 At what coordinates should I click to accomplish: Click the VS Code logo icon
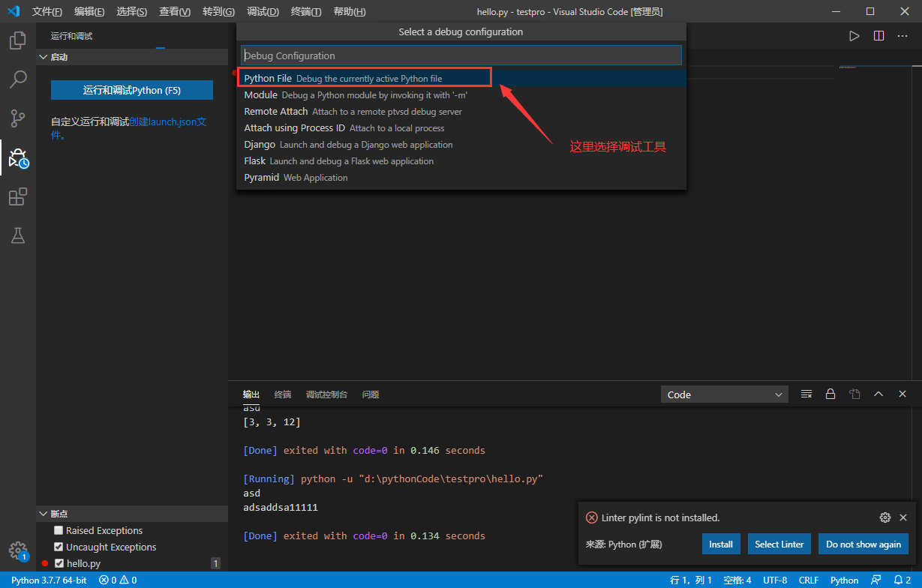pos(14,11)
